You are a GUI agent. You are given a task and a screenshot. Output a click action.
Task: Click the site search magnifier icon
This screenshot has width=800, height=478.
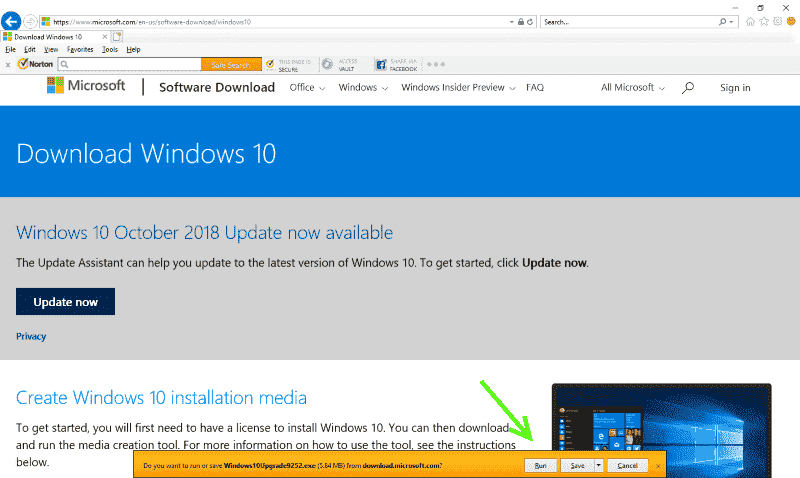(x=688, y=88)
